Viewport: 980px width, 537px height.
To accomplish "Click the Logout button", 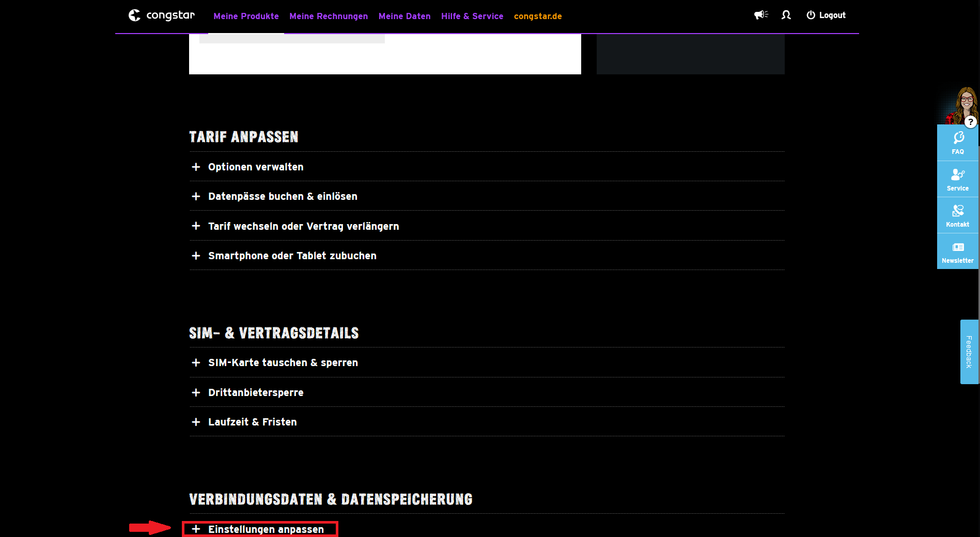I will (x=826, y=15).
